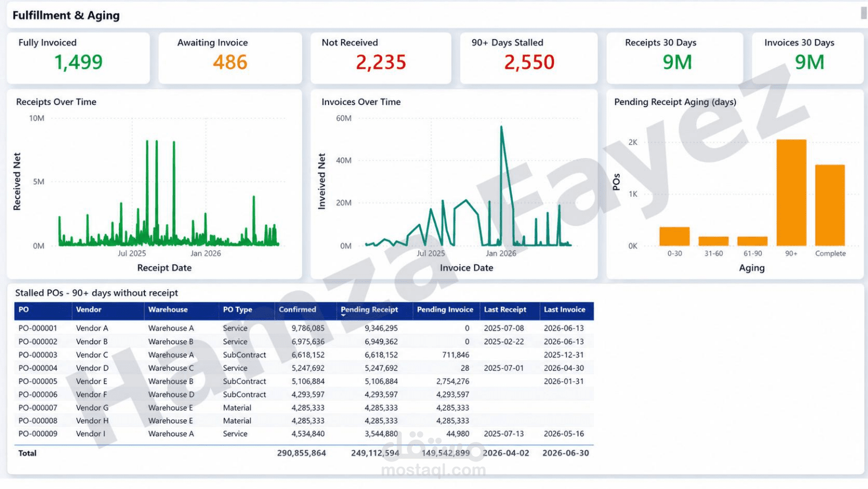The image size is (868, 489).
Task: Click the 0-30 aging bar
Action: tap(675, 236)
